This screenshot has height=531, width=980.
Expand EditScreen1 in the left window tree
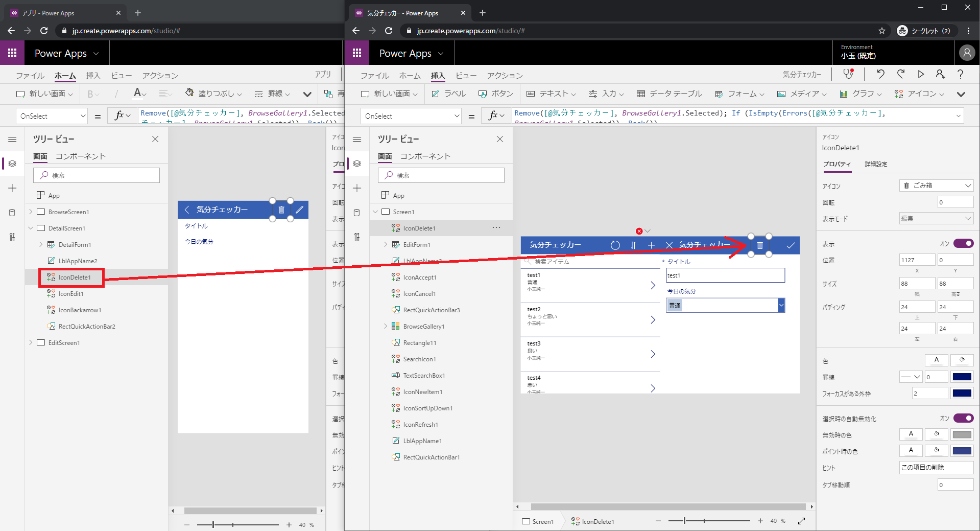coord(31,343)
